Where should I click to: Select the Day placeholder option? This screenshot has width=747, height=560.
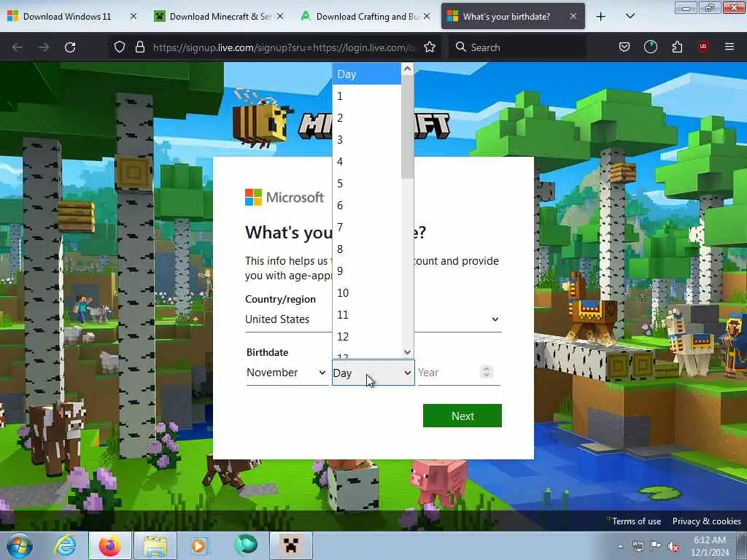[367, 74]
